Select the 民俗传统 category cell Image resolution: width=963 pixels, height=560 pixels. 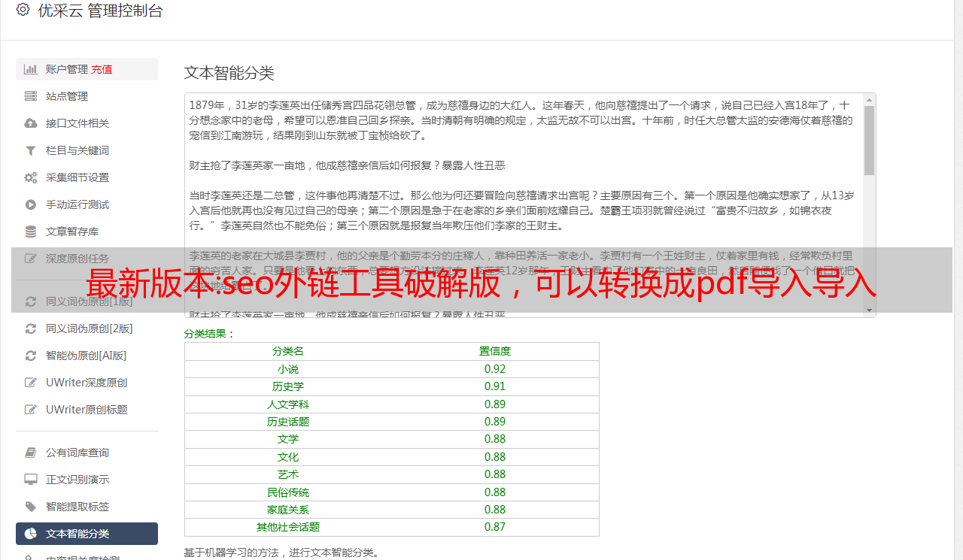pyautogui.click(x=288, y=492)
